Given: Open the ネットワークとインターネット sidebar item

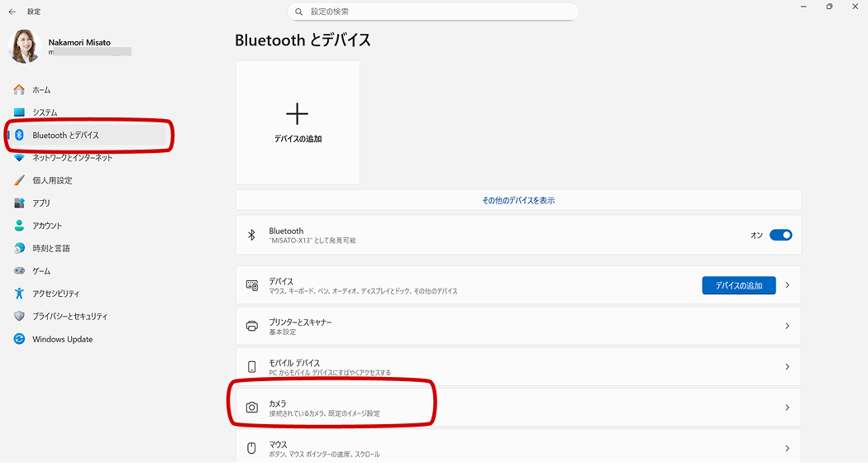Looking at the screenshot, I should click(x=72, y=157).
